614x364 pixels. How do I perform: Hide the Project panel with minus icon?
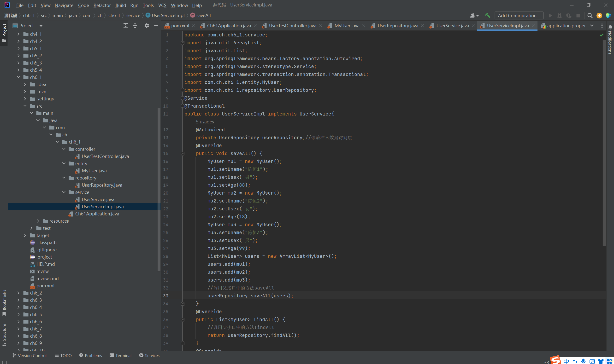tap(156, 26)
